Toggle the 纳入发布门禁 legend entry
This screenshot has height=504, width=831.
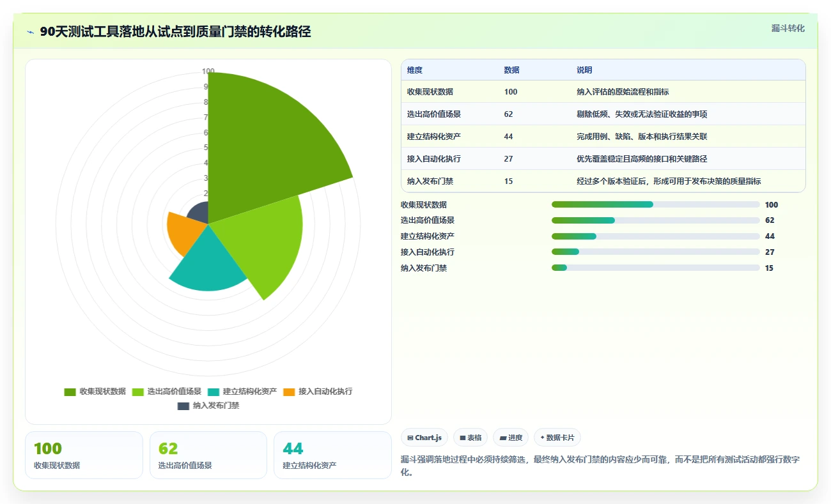point(208,406)
